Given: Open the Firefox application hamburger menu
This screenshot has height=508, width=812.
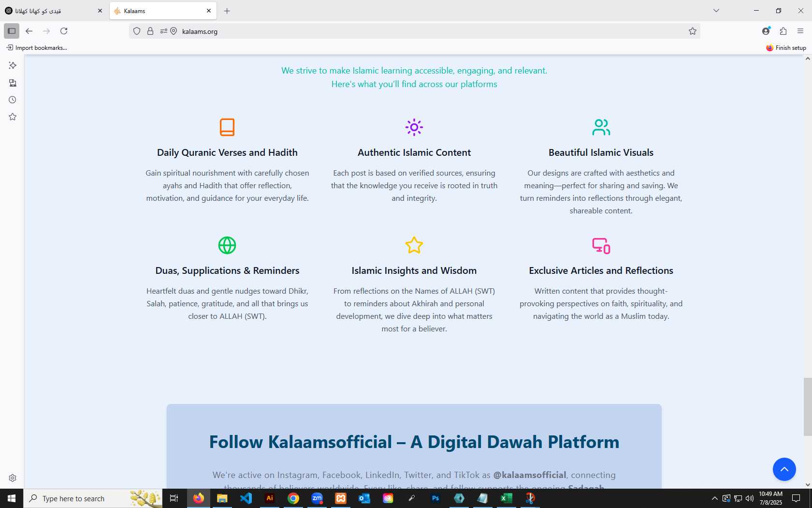Looking at the screenshot, I should (800, 31).
